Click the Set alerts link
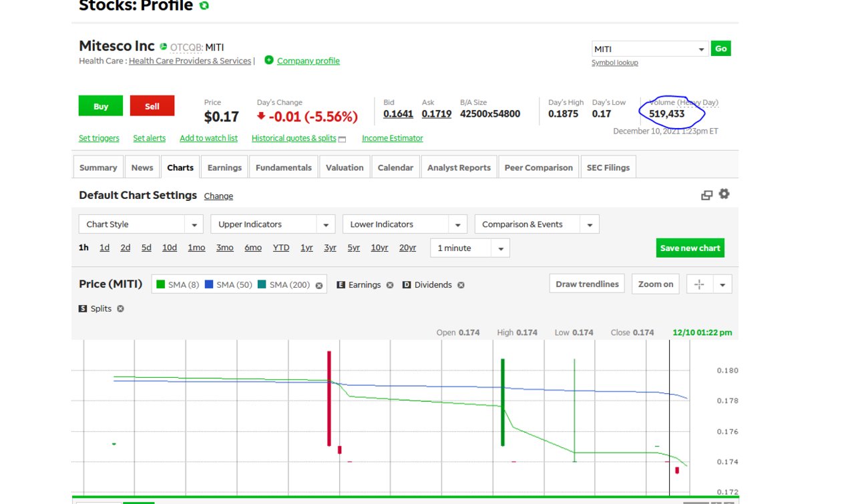Viewport: 854px width, 504px height. point(150,138)
